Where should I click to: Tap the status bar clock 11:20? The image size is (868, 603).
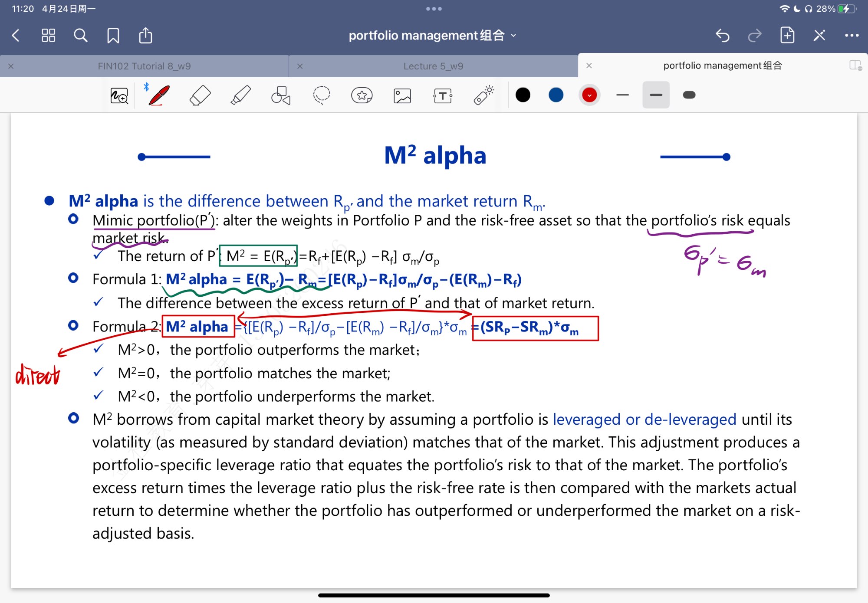pyautogui.click(x=23, y=9)
